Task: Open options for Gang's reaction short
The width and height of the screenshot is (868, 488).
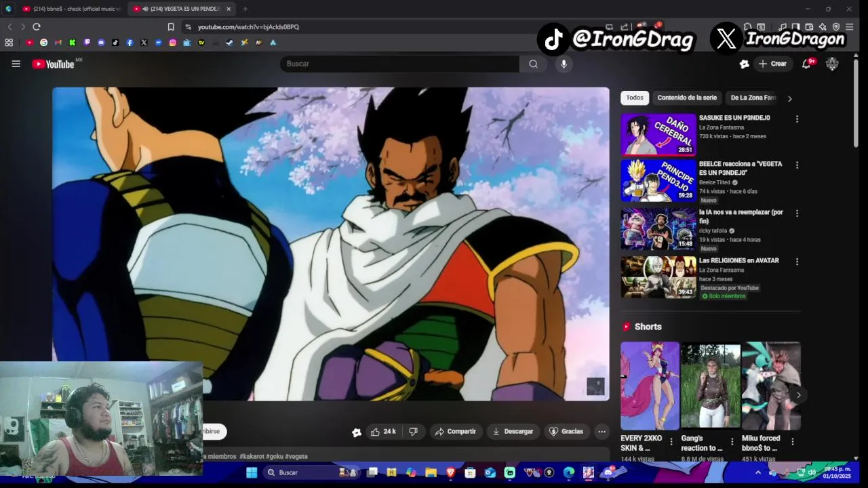Action: point(732,442)
